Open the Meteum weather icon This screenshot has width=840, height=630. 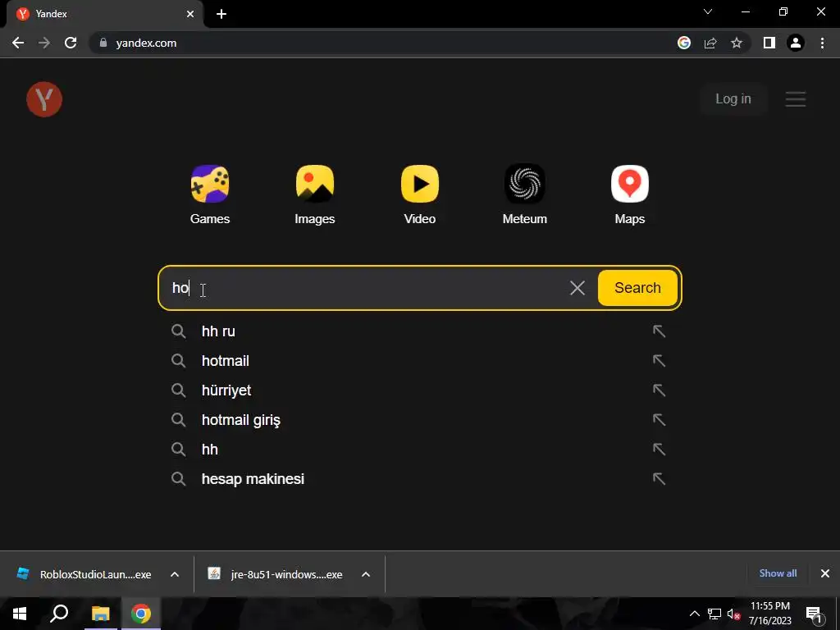pos(525,184)
